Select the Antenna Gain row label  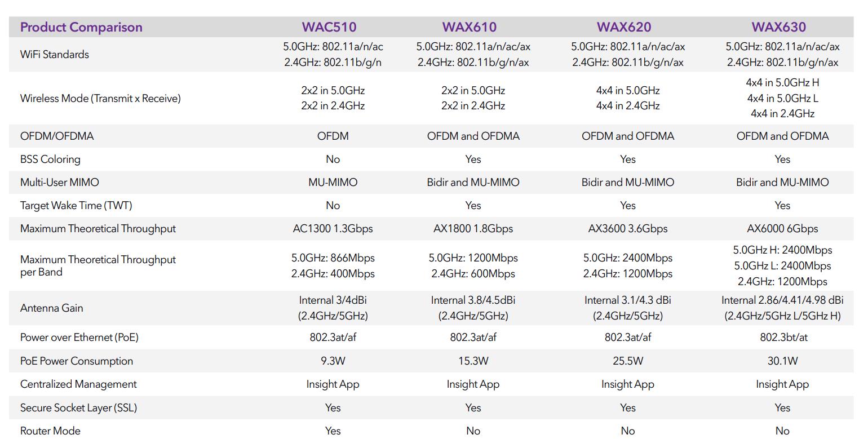coord(51,308)
